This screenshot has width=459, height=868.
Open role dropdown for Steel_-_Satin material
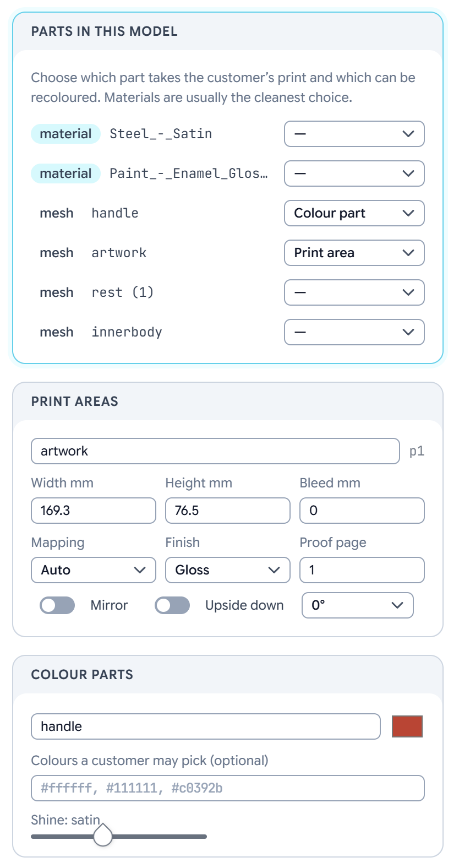pos(354,134)
